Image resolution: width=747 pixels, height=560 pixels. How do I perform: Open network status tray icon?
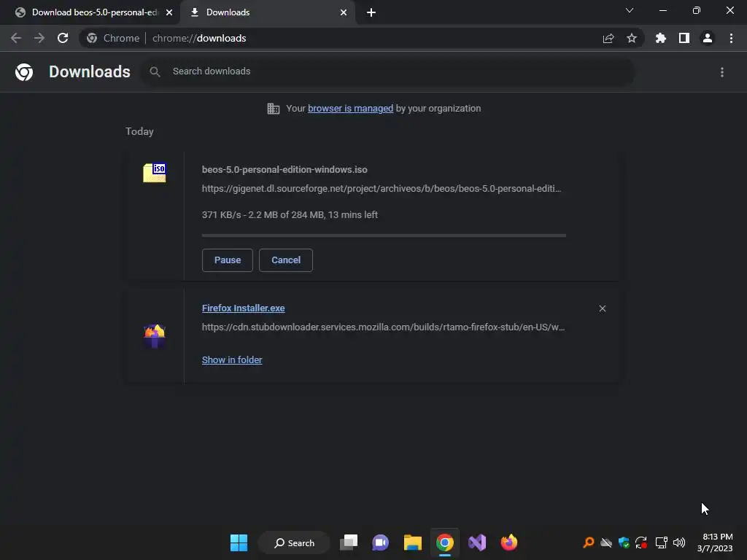[x=661, y=542]
